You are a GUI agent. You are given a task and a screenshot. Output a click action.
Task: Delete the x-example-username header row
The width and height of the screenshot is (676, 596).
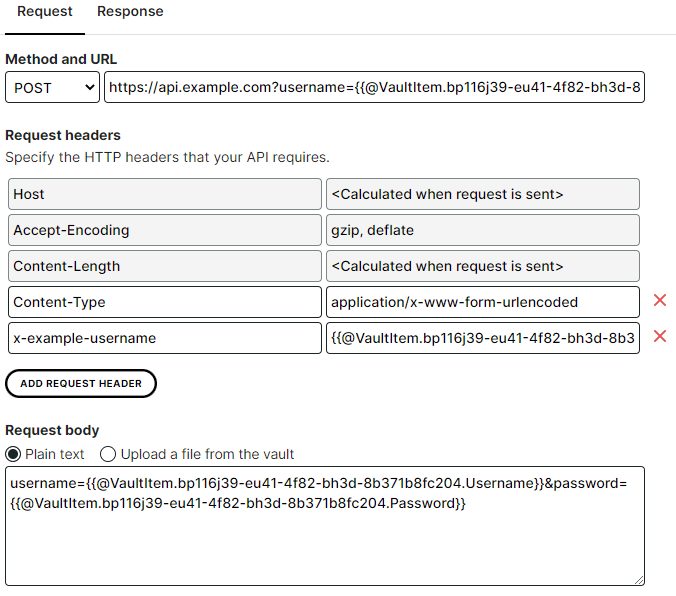(x=660, y=336)
